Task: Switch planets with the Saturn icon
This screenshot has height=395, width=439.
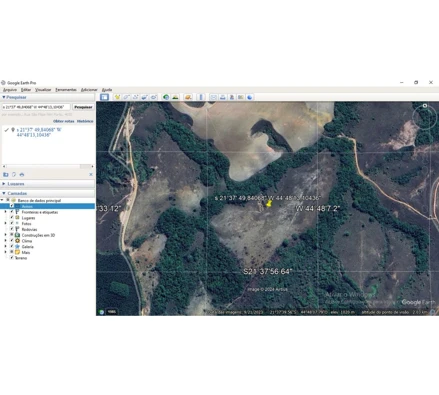Action: 188,97
